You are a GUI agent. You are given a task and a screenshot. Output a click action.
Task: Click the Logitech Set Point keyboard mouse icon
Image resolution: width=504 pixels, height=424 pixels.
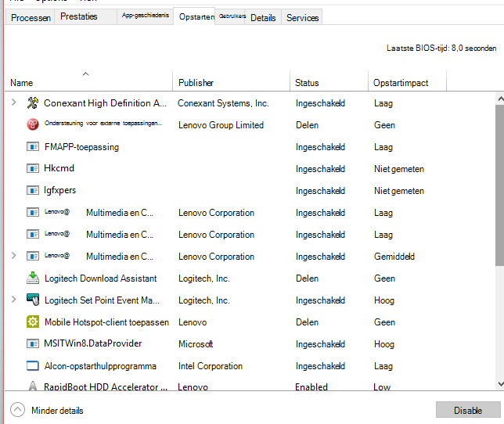click(x=32, y=300)
